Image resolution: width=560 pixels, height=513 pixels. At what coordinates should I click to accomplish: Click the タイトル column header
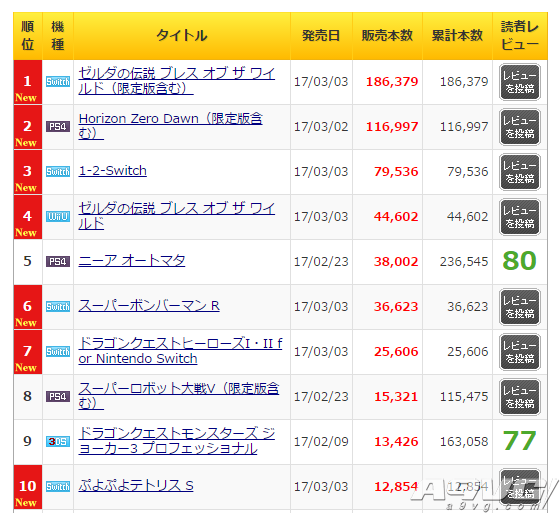[x=182, y=36]
